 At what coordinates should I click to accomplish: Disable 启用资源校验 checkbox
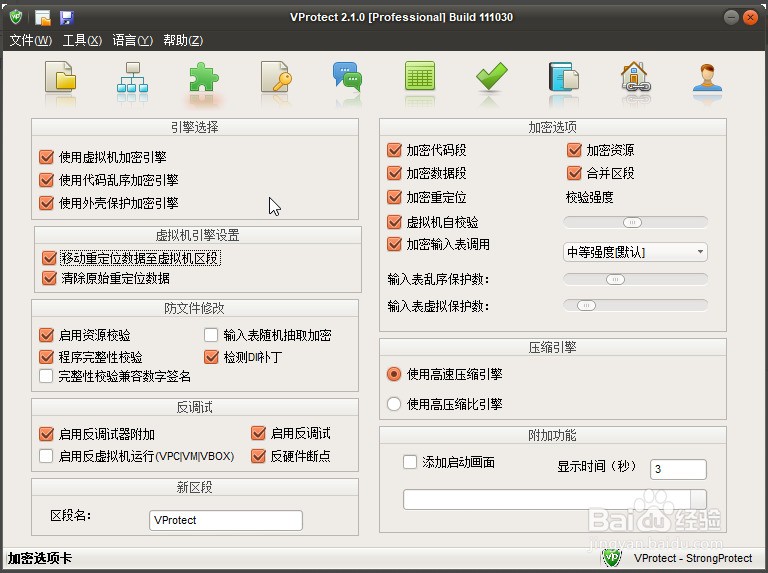click(x=46, y=335)
